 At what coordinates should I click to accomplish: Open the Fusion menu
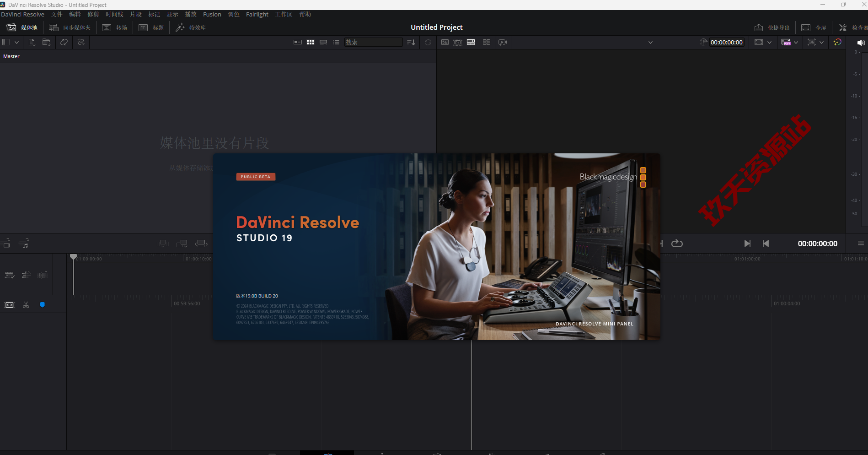pos(212,14)
